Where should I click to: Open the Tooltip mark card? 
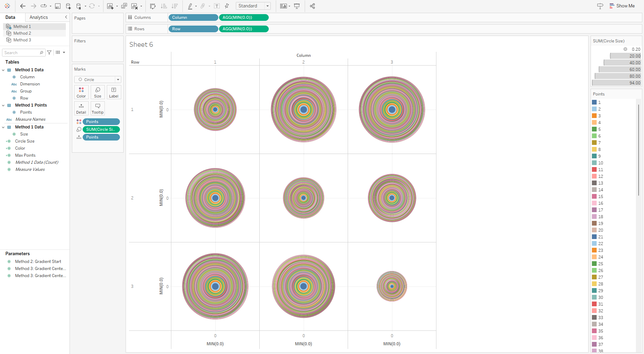point(97,108)
